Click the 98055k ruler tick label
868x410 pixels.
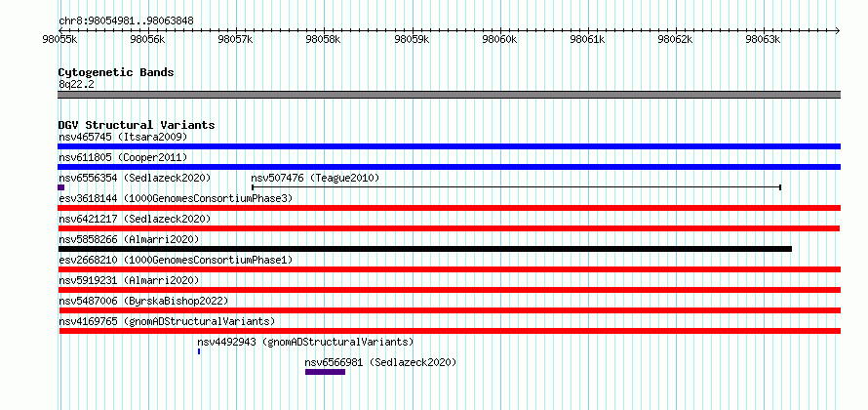(x=59, y=40)
